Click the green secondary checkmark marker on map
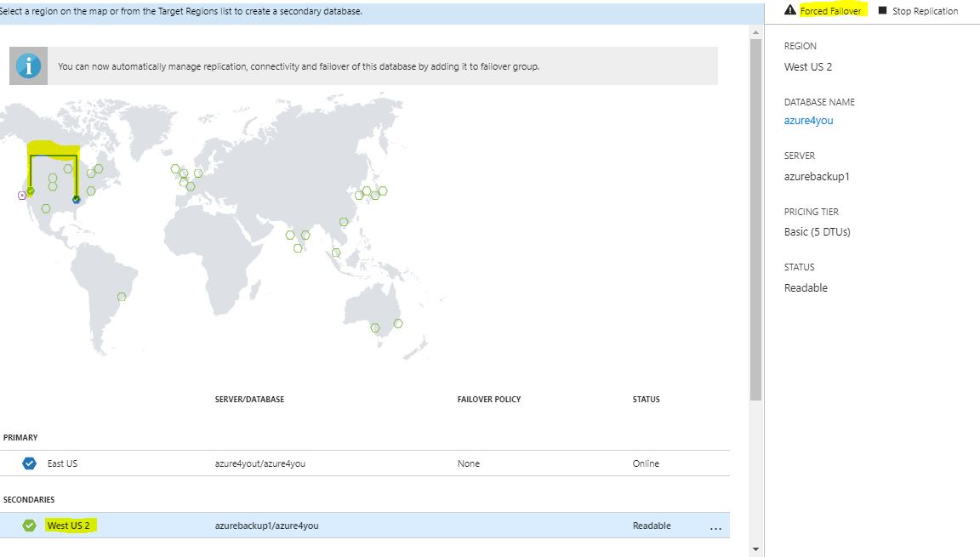980x557 pixels. point(31,191)
